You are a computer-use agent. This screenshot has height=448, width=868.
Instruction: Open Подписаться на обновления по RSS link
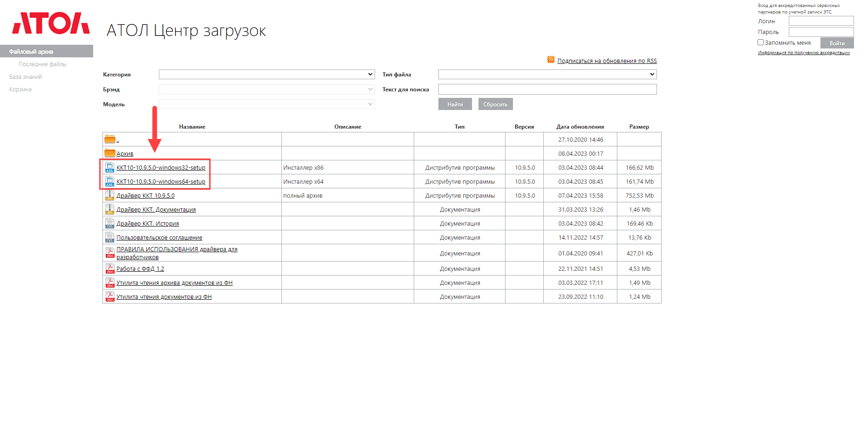click(x=607, y=61)
